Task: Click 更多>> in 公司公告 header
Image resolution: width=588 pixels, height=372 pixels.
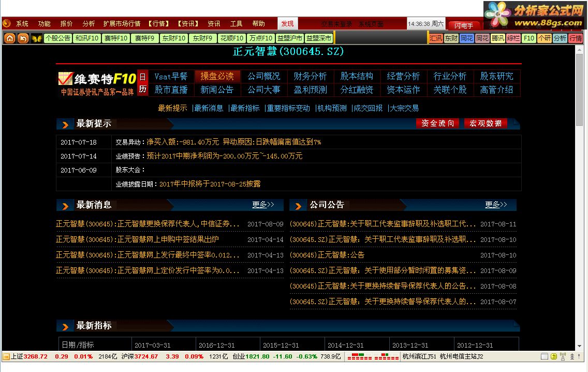Action: pos(496,205)
